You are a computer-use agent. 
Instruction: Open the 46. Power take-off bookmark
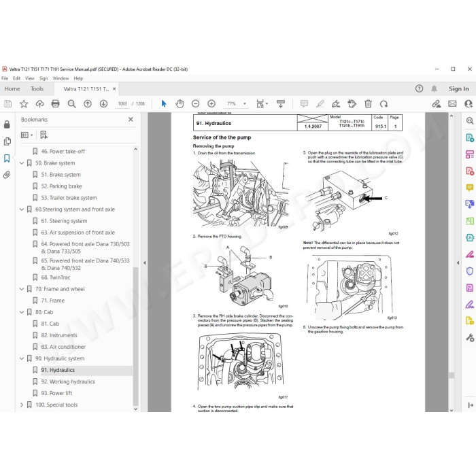coord(63,151)
